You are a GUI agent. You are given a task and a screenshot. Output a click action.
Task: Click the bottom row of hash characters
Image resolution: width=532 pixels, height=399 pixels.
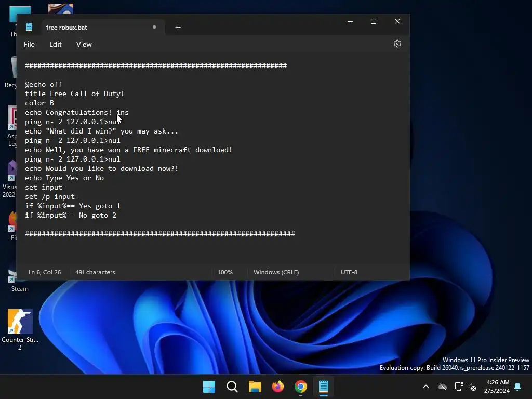point(160,234)
